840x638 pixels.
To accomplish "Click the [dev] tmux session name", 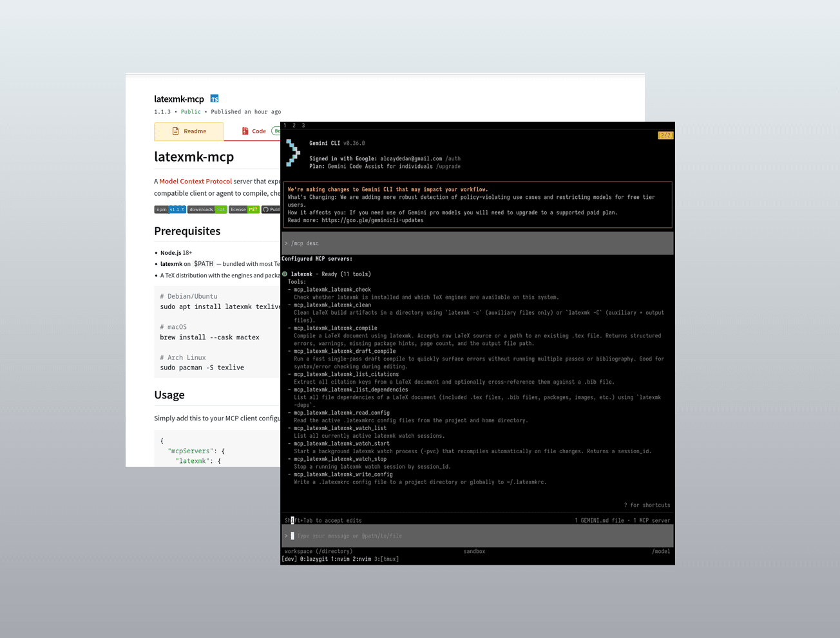I will pyautogui.click(x=289, y=559).
